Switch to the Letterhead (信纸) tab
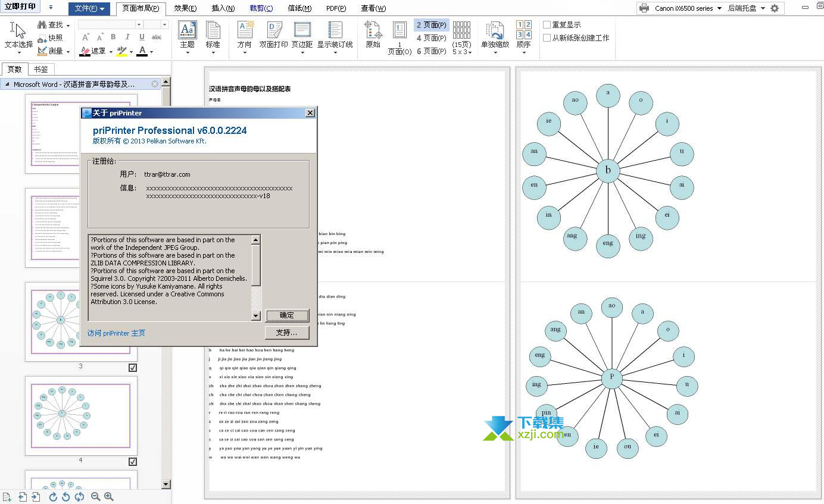This screenshot has width=824, height=504. click(299, 8)
